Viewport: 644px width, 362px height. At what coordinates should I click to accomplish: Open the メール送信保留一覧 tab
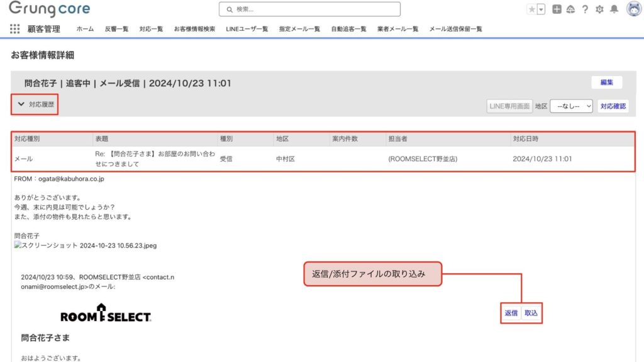click(x=455, y=29)
